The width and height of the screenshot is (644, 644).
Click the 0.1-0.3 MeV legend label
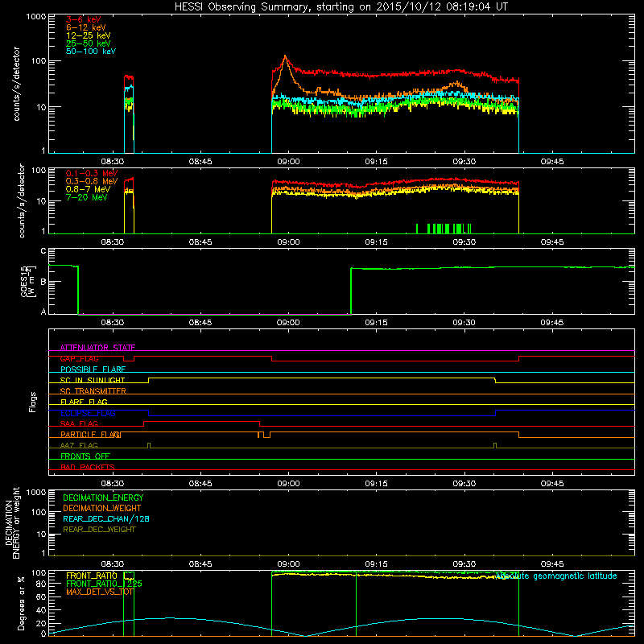click(x=92, y=173)
